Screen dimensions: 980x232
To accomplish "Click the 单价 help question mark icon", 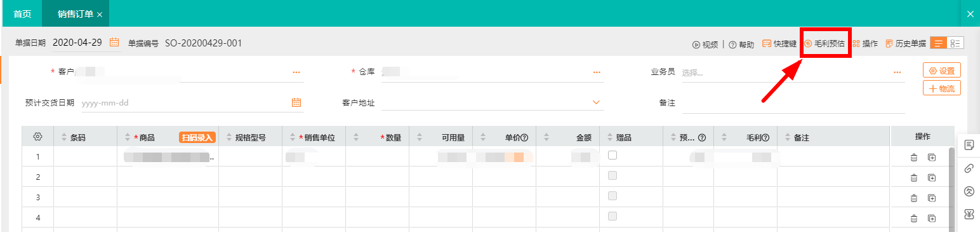I will tap(525, 138).
